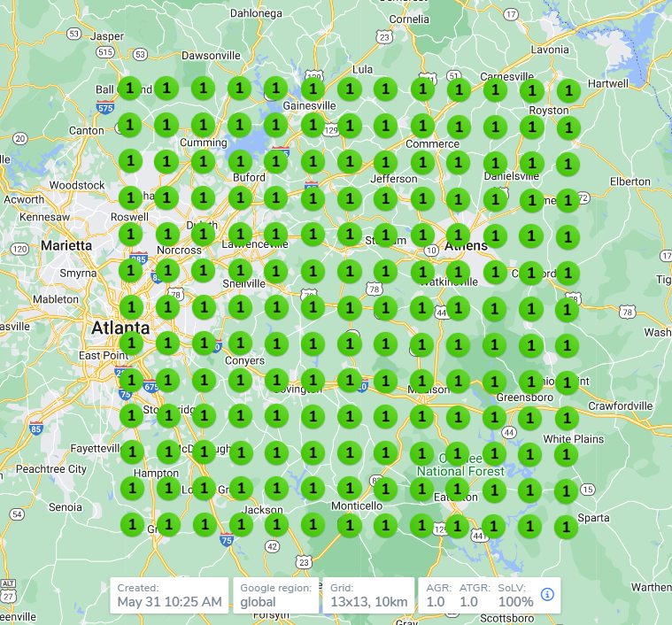Click the route 17 shield above Lavonia
This screenshot has width=672, height=625.
click(x=511, y=14)
